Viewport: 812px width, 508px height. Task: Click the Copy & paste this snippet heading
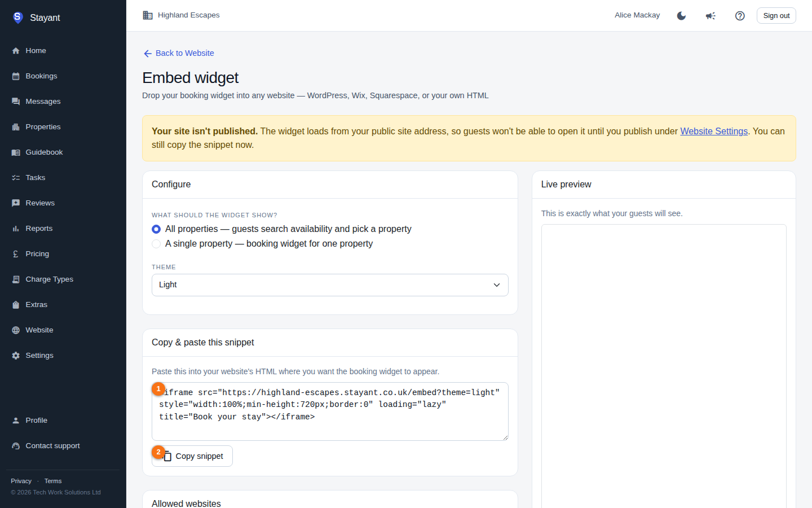coord(203,343)
